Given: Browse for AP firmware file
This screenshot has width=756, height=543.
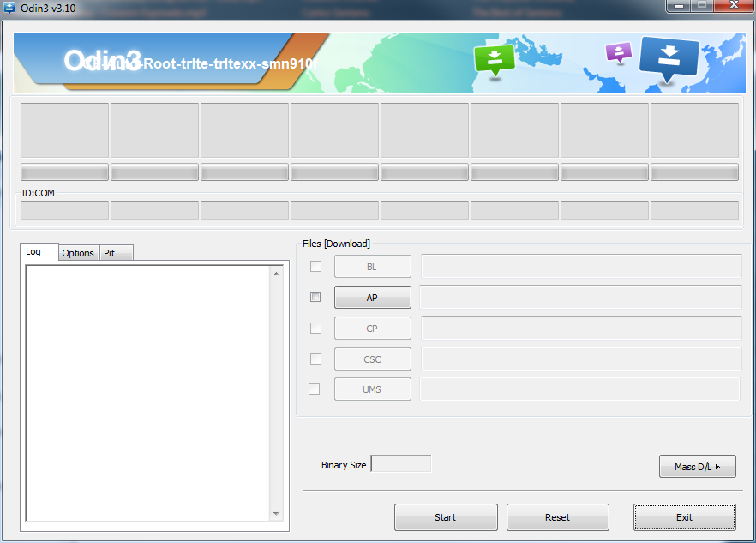Looking at the screenshot, I should tap(372, 298).
